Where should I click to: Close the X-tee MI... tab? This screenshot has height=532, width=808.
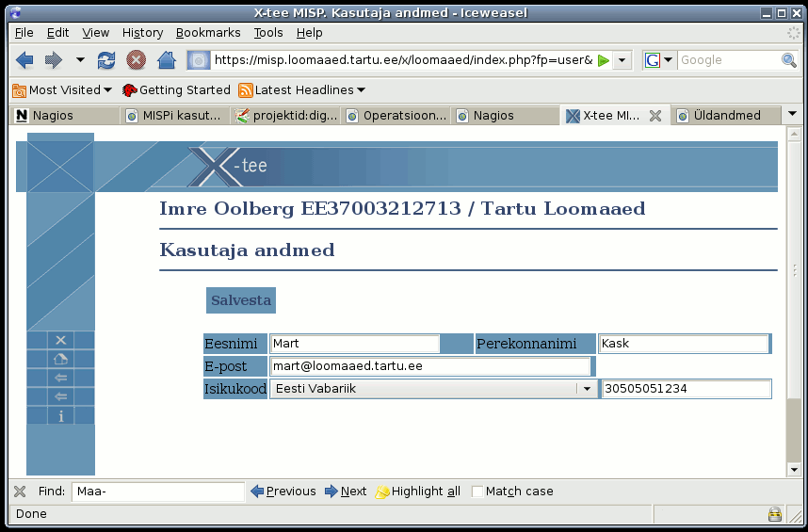[654, 117]
